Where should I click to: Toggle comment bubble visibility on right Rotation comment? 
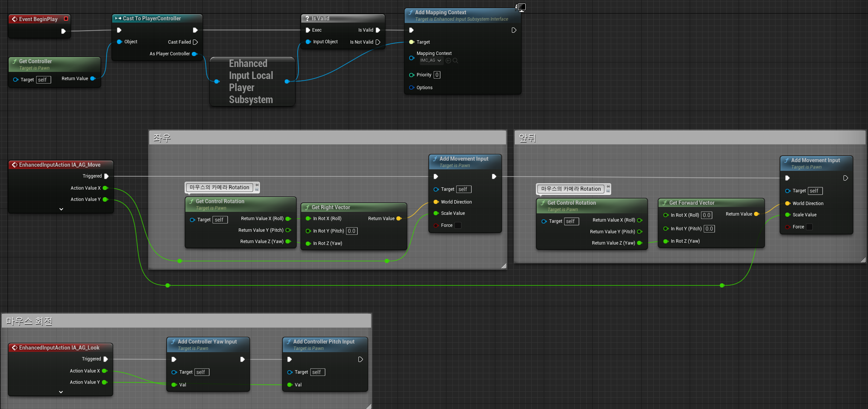click(x=608, y=191)
